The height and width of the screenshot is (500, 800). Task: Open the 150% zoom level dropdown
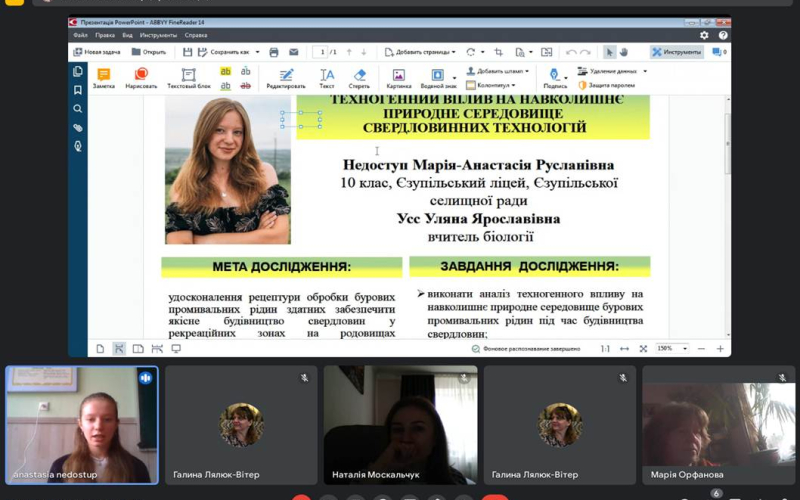click(672, 349)
